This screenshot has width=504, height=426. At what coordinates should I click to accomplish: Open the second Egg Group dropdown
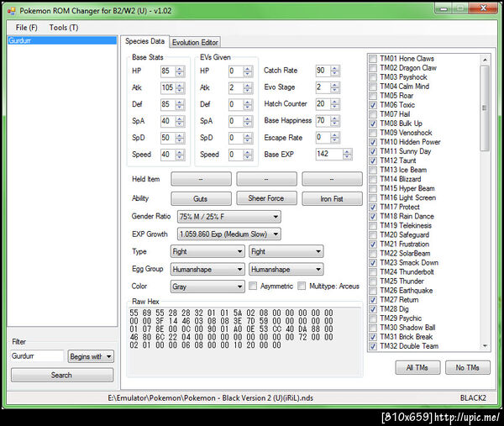point(286,269)
